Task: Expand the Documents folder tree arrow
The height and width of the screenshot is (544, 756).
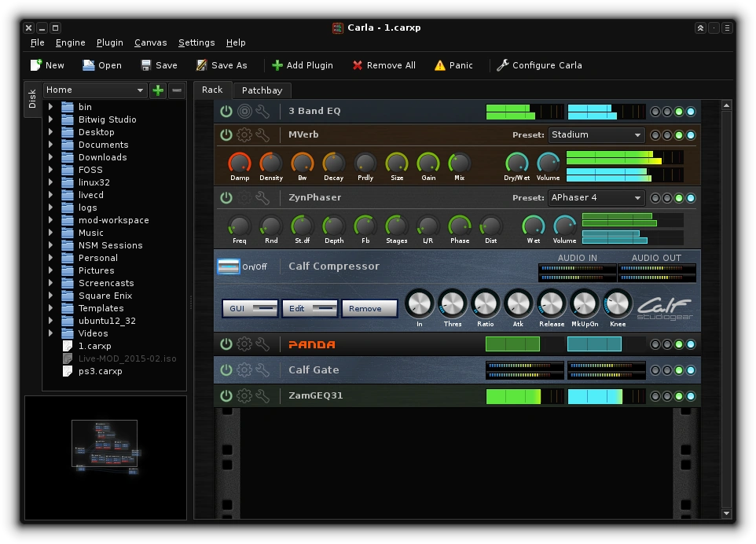Action: tap(51, 145)
